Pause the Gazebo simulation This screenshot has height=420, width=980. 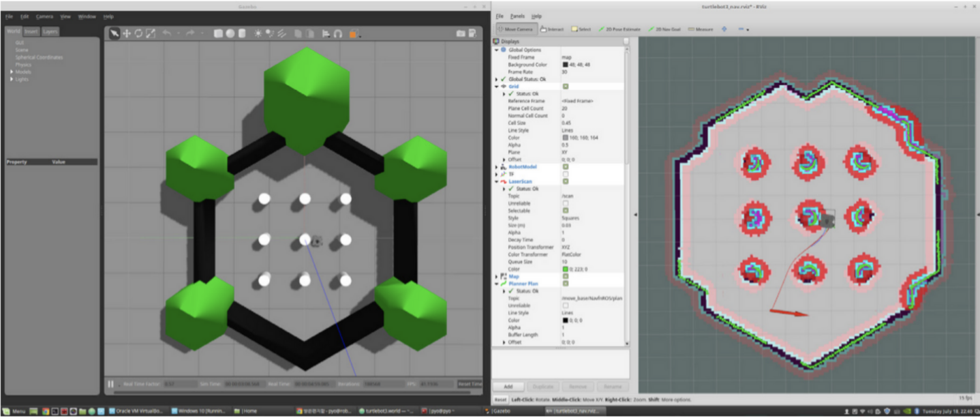click(x=111, y=385)
